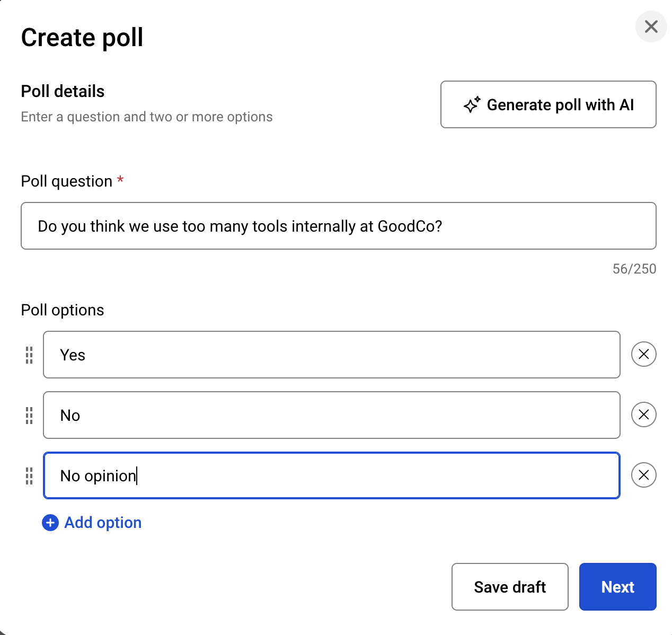Proceed with the Next button

click(617, 587)
